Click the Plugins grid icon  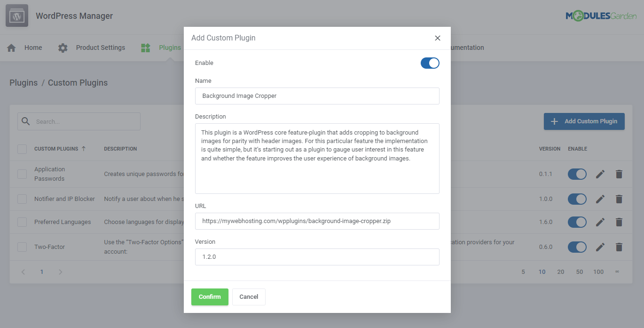(x=145, y=47)
